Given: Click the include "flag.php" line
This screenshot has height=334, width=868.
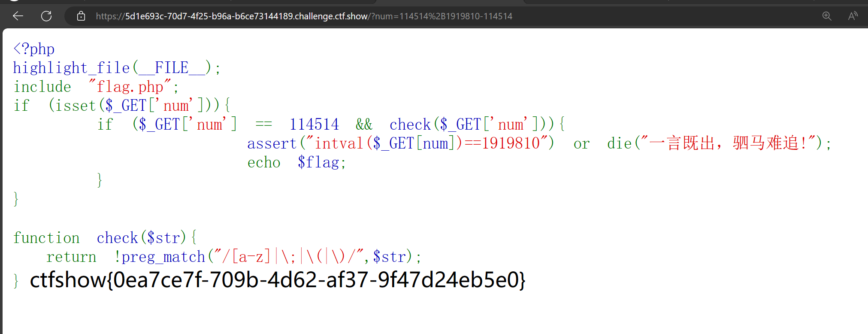Looking at the screenshot, I should click(x=96, y=87).
